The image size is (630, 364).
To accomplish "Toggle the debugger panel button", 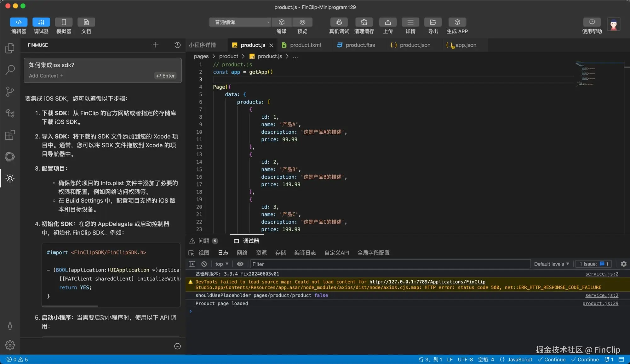I will point(41,22).
